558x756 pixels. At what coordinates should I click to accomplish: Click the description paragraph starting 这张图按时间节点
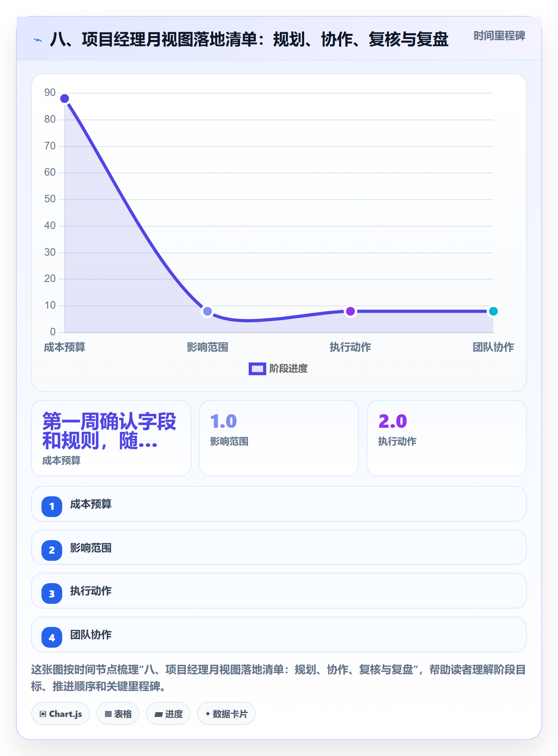point(279,678)
